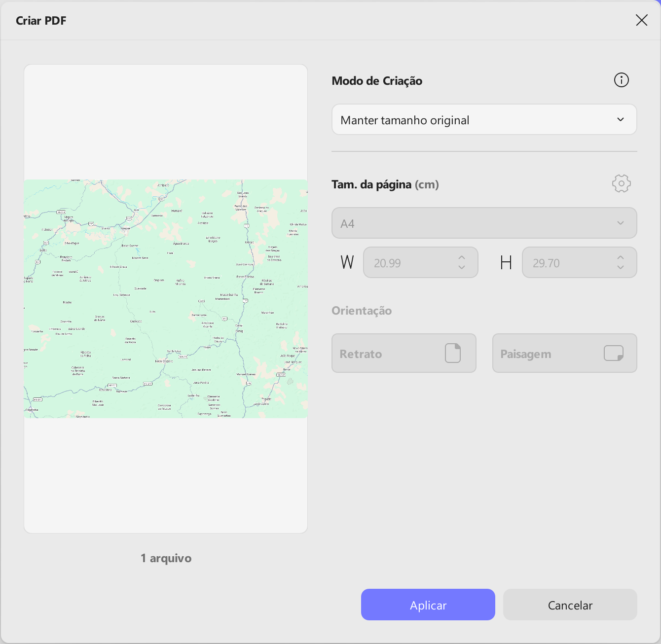The height and width of the screenshot is (644, 661).
Task: Click the map image preview thumbnail
Action: tap(166, 299)
